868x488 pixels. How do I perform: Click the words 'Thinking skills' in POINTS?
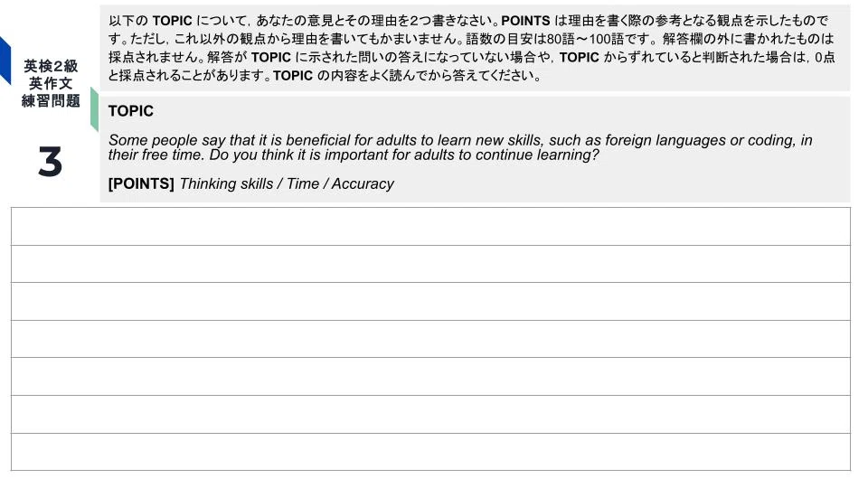coord(226,183)
